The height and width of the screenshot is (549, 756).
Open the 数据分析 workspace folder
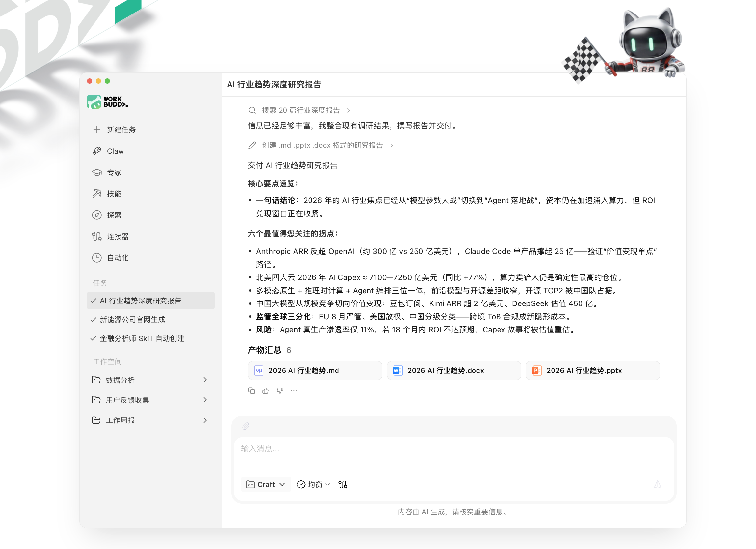151,380
